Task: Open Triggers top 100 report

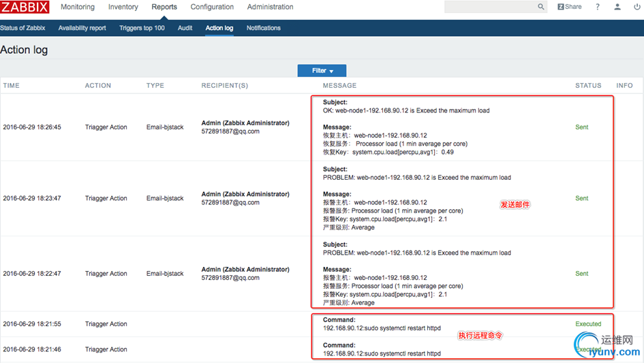Action: tap(142, 28)
